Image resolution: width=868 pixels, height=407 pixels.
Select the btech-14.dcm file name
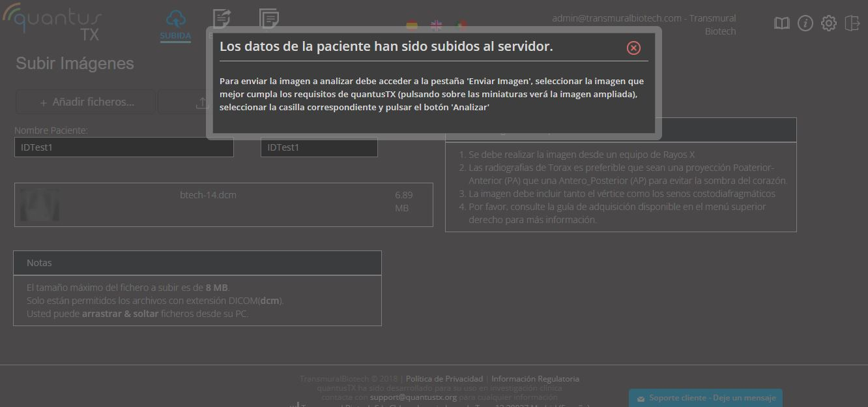208,195
